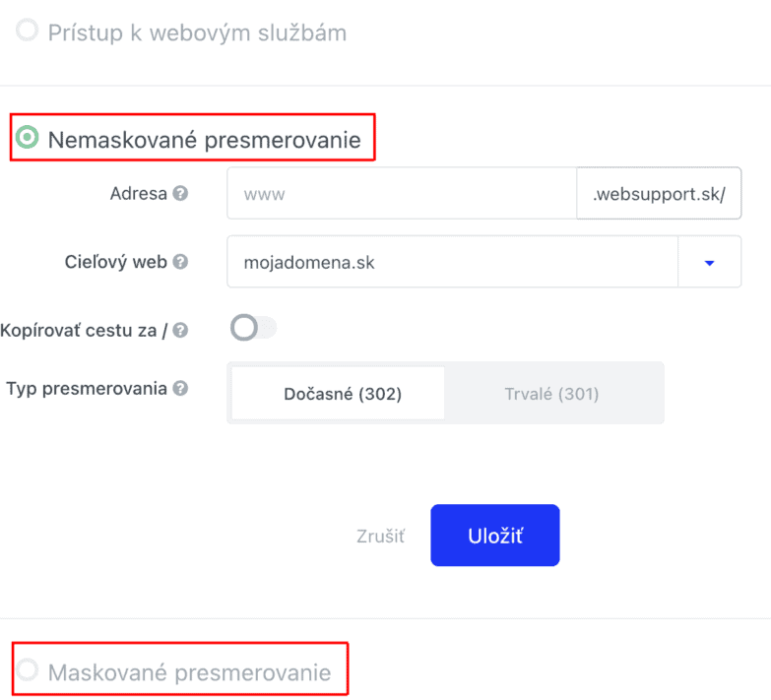Viewport: 771px width, 700px height.
Task: Switch to the Trvalé (301) redirect type
Action: tap(552, 393)
